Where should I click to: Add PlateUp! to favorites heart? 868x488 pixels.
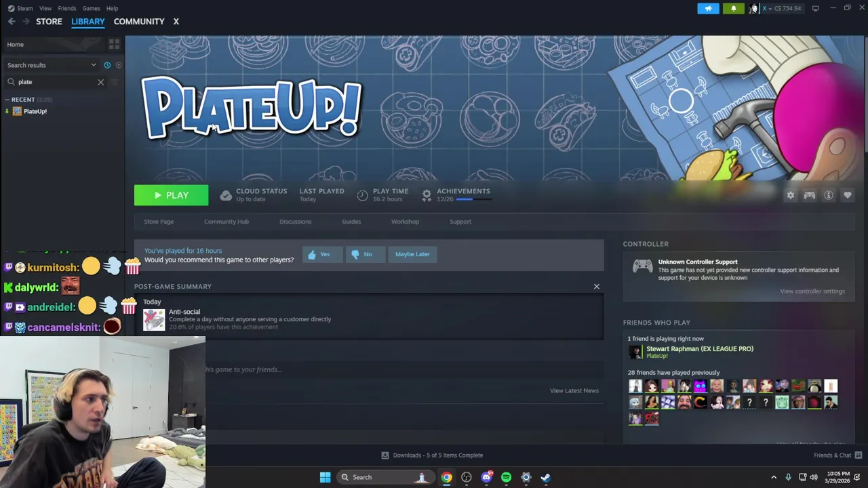(848, 195)
